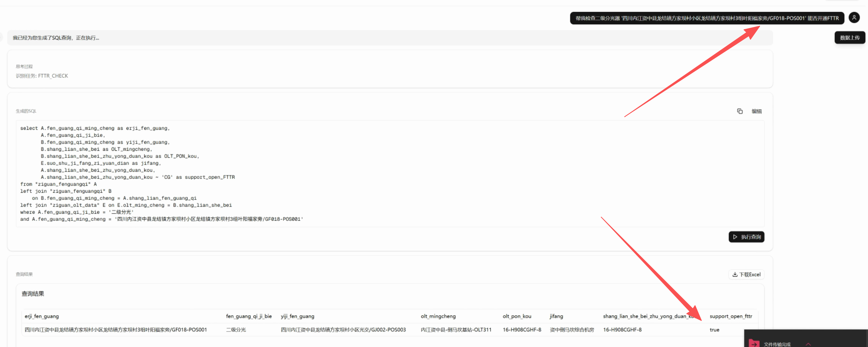This screenshot has width=868, height=347.
Task: Open the 数据上传 upload button
Action: click(849, 37)
